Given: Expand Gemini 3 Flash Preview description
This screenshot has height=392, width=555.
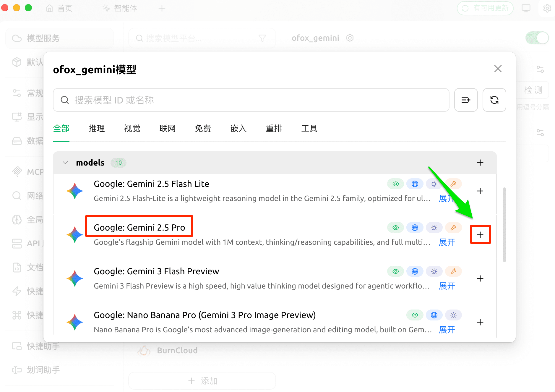Looking at the screenshot, I should pyautogui.click(x=447, y=286).
